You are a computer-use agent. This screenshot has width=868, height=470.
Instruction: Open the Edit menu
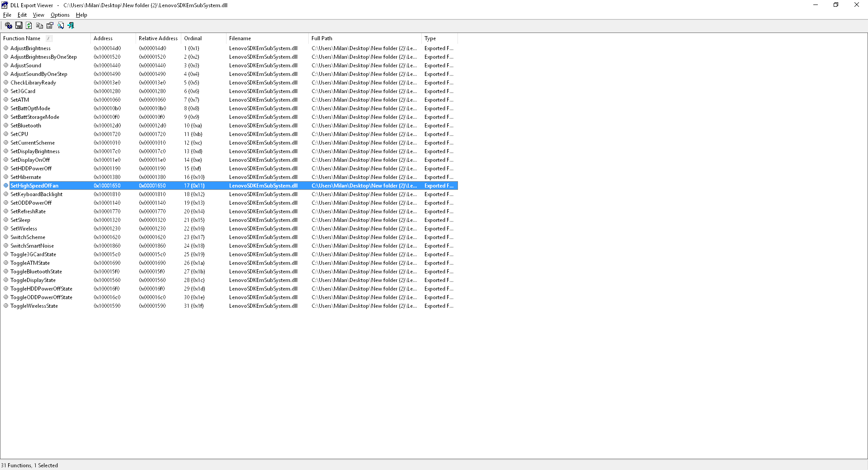[x=22, y=15]
